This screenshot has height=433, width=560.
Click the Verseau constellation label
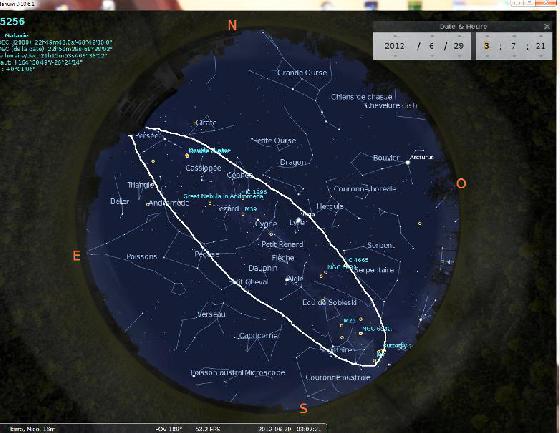pyautogui.click(x=211, y=315)
